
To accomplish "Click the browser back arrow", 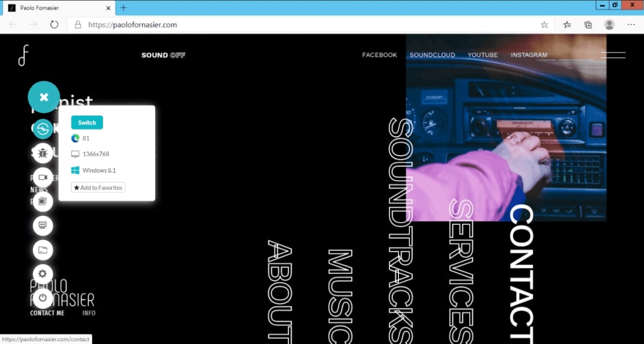I will click(12, 25).
